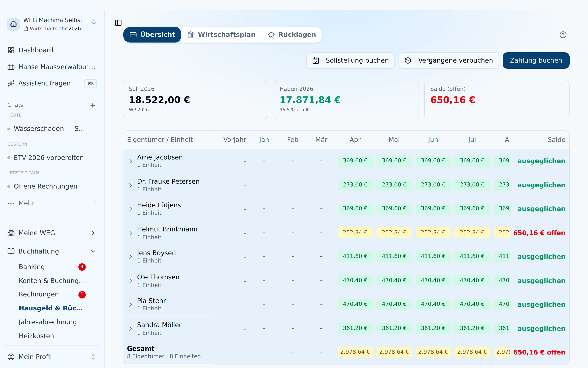Click the Buchhaltung book icon
This screenshot has height=368, width=588.
(x=11, y=251)
